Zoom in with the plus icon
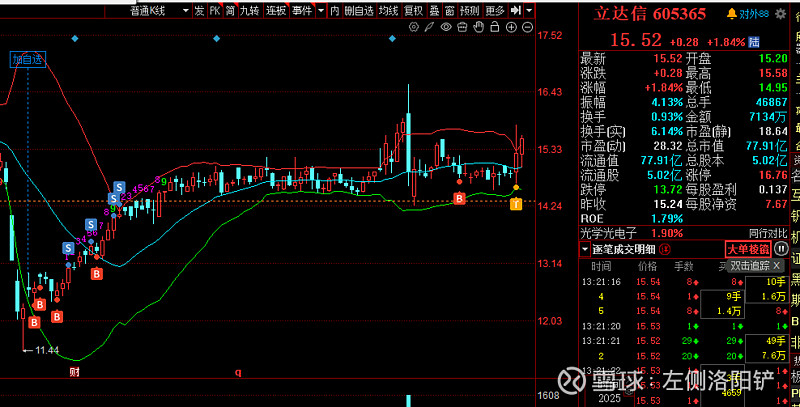The image size is (800, 407). click(x=511, y=27)
